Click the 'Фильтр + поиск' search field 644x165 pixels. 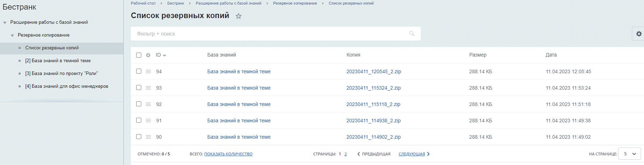coord(271,34)
